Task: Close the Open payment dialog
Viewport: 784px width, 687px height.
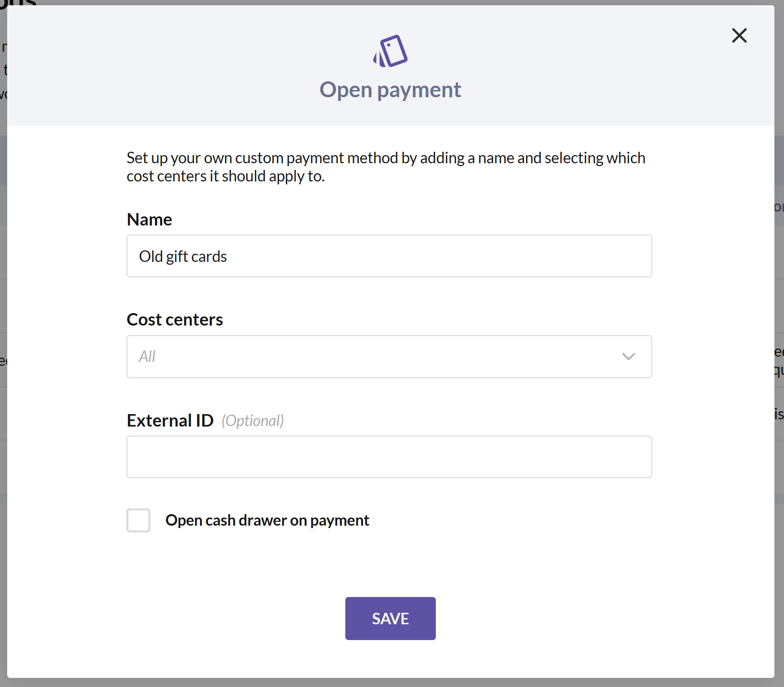Action: pyautogui.click(x=739, y=35)
